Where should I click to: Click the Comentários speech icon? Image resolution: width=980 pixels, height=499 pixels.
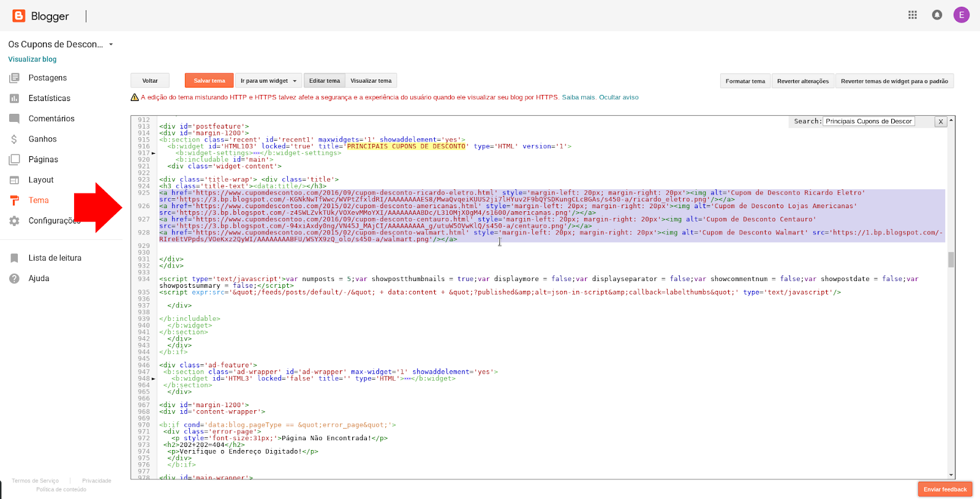(14, 119)
